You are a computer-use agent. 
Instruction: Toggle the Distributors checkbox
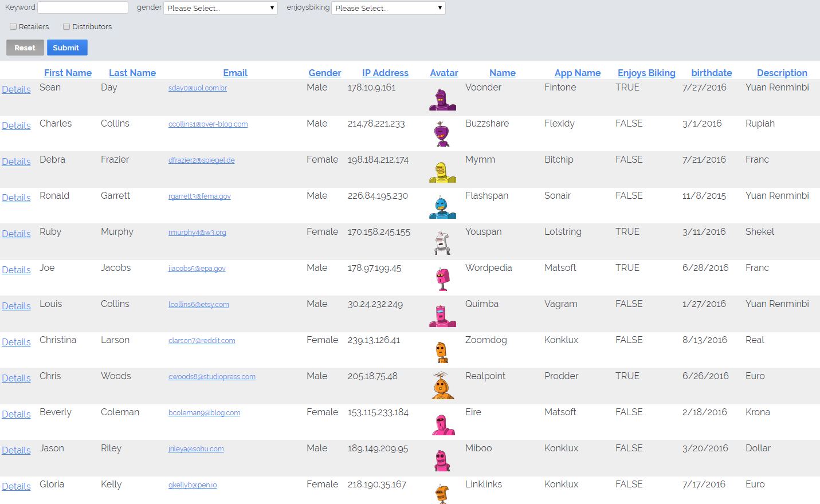click(66, 27)
